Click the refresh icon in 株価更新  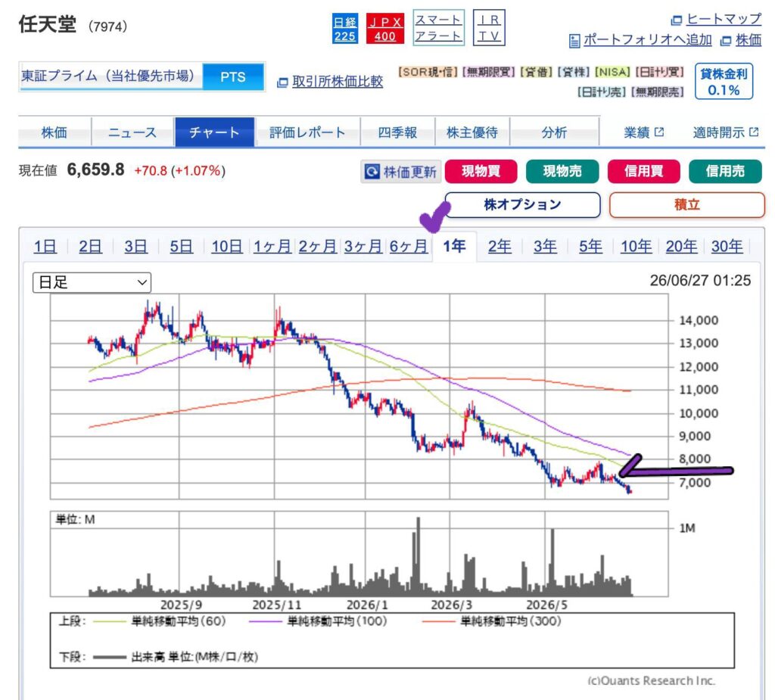[372, 172]
